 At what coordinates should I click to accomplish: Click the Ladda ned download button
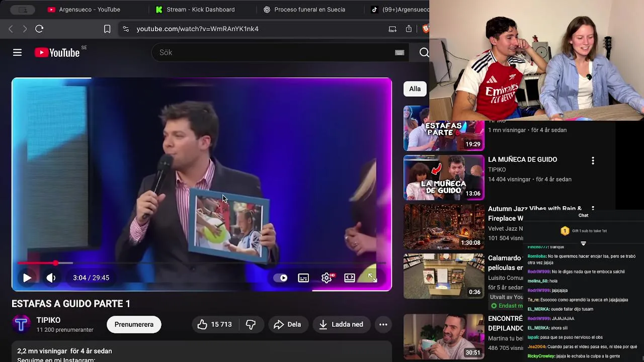(x=341, y=324)
